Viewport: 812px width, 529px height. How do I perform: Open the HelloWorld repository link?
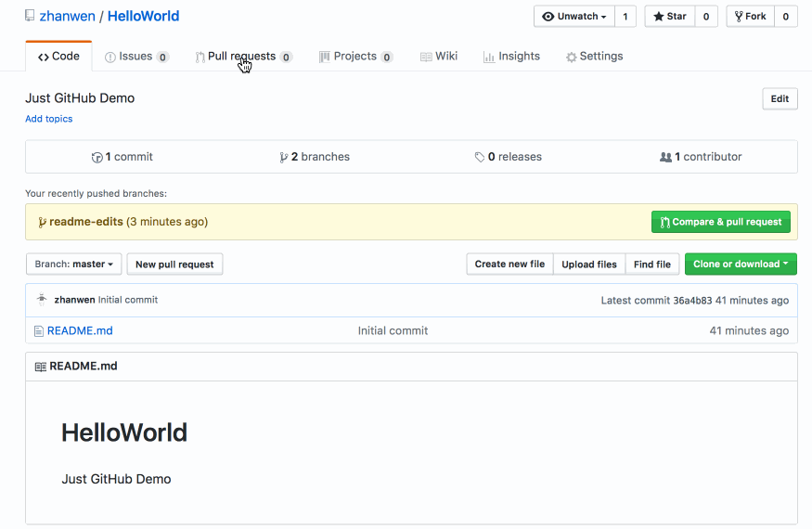[x=144, y=16]
